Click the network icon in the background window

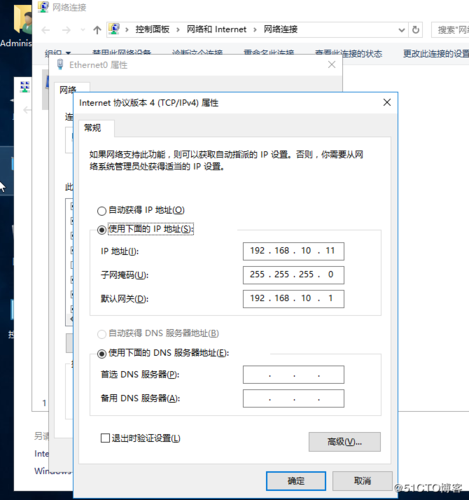tap(24, 87)
